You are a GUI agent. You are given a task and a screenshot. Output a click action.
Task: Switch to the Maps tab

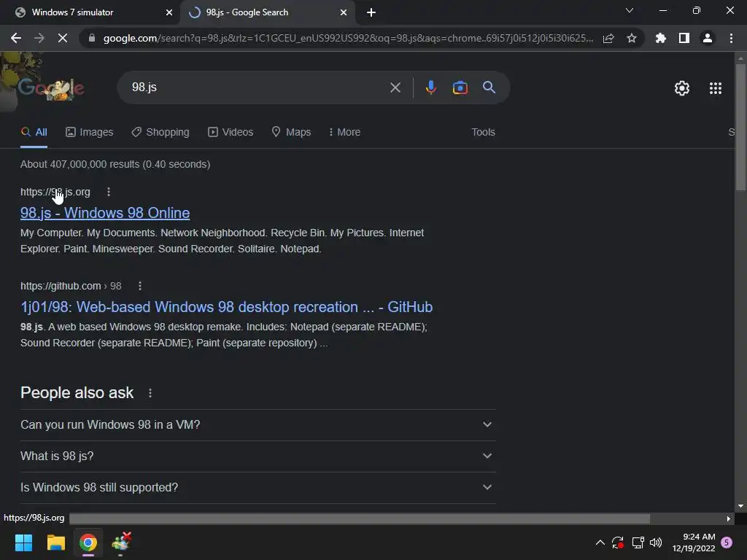(291, 132)
